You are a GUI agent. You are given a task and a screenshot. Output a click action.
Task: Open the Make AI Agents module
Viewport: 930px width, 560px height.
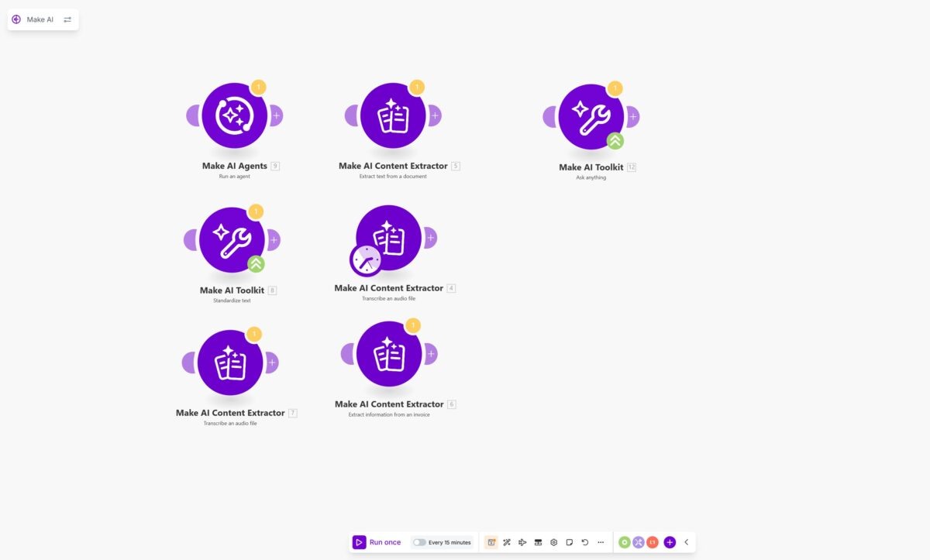coord(235,116)
